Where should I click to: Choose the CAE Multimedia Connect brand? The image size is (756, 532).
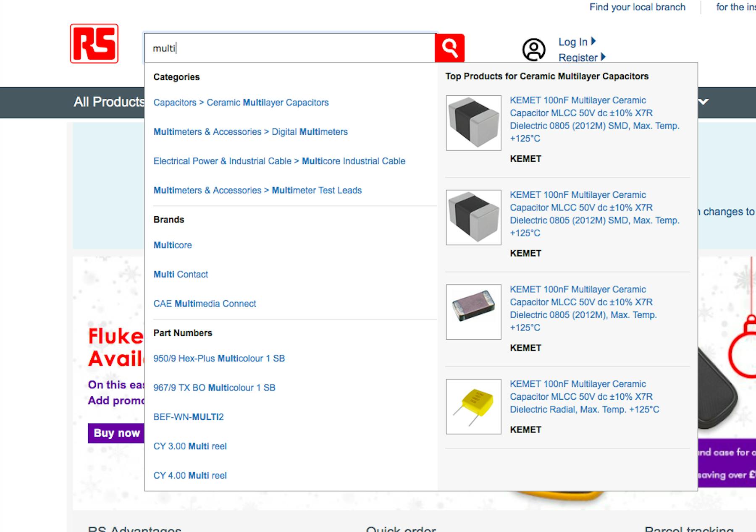[205, 304]
